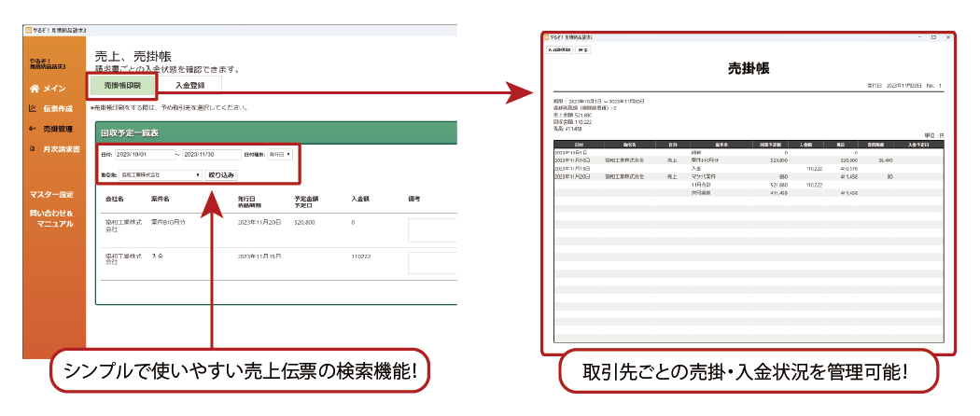
Task: Click the app icon in the 売掛帳 print window title bar
Action: pyautogui.click(x=546, y=37)
